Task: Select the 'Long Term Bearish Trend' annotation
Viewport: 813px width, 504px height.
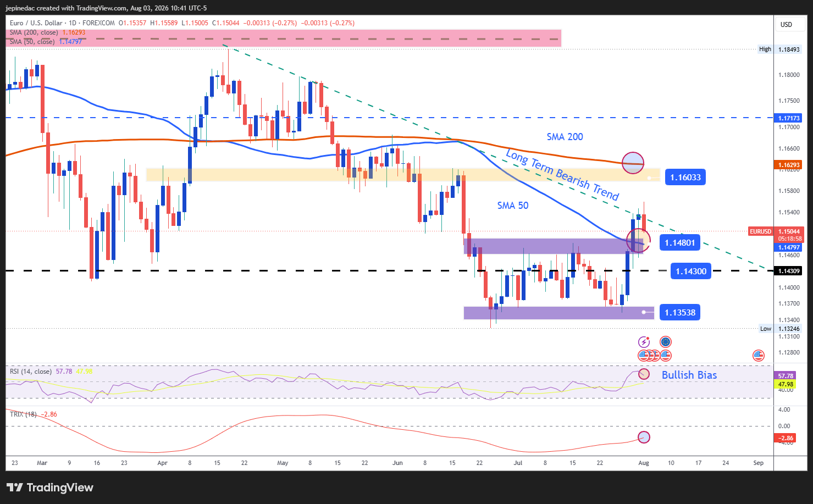Action: (562, 175)
